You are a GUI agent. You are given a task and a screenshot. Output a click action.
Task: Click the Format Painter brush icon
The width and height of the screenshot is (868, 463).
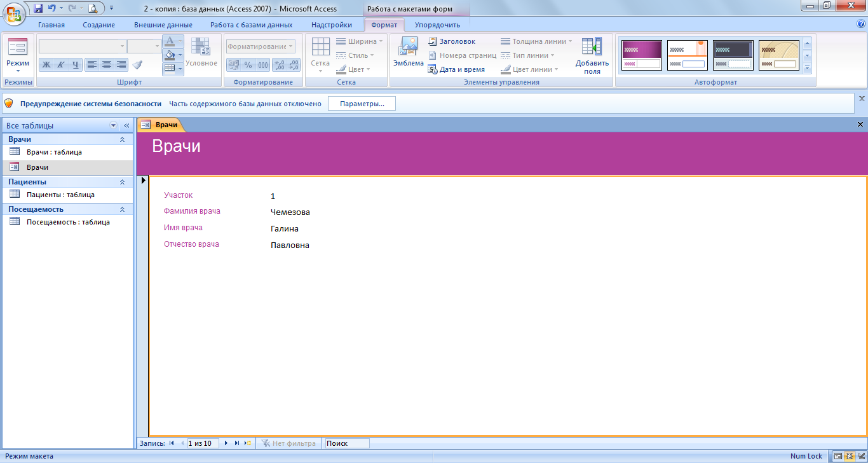click(x=137, y=64)
